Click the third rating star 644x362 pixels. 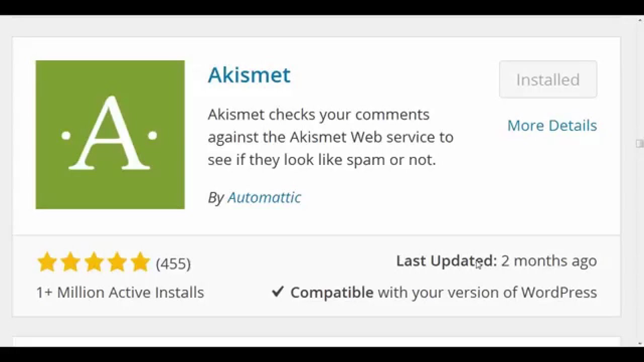pyautogui.click(x=94, y=262)
